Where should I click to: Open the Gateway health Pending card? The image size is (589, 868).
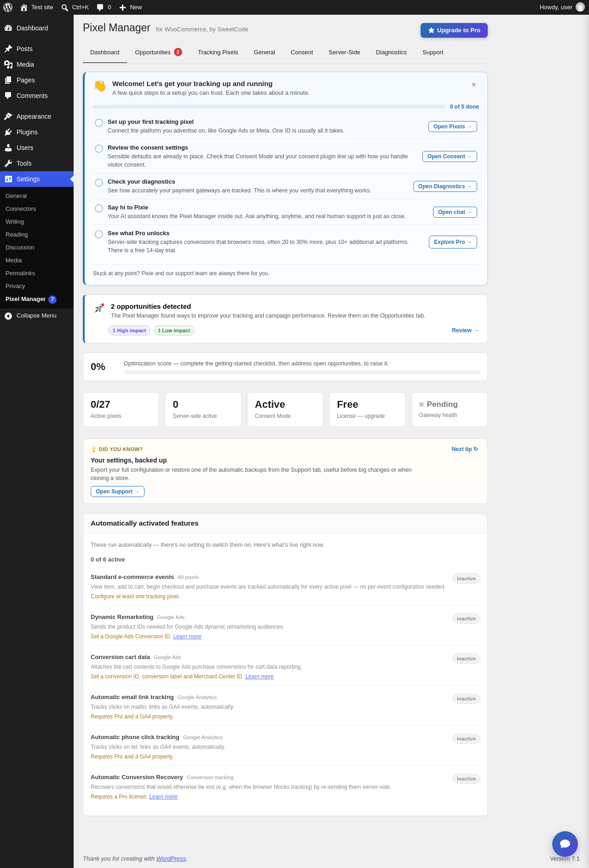pyautogui.click(x=450, y=410)
